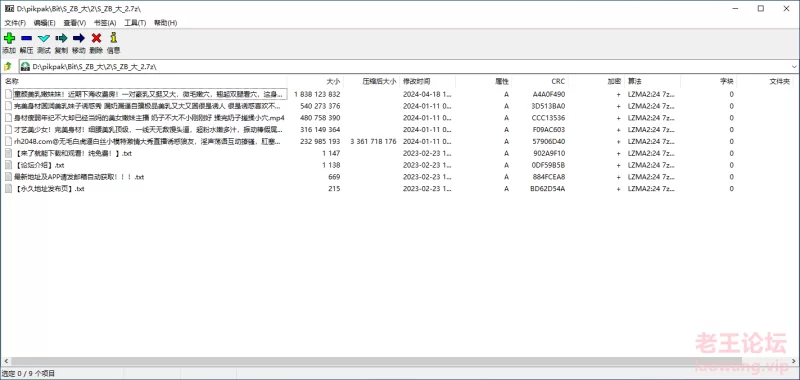Expand the address bar path dropdown arrow
This screenshot has height=380, width=800.
click(794, 67)
